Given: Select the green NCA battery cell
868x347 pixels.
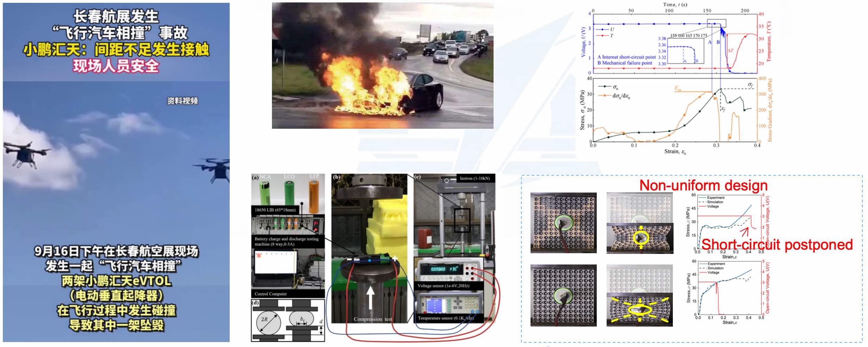Looking at the screenshot, I should pyautogui.click(x=265, y=193).
